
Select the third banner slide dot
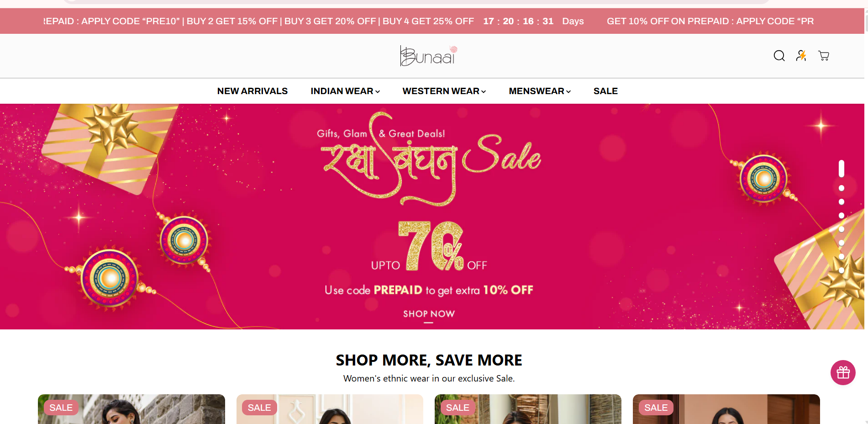click(842, 202)
